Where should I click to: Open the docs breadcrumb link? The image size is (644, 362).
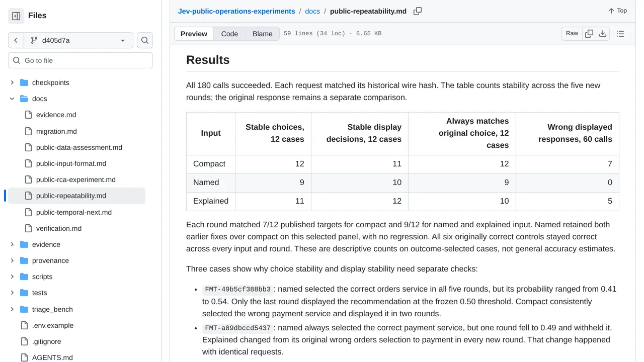point(312,11)
